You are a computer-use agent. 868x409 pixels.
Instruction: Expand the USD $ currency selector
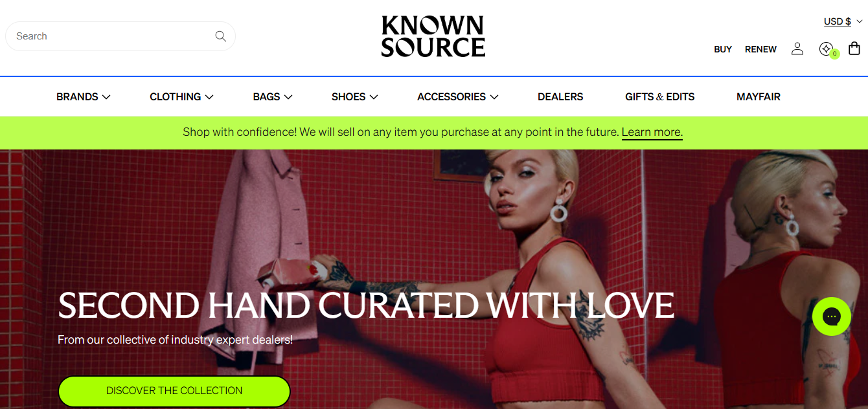click(843, 21)
